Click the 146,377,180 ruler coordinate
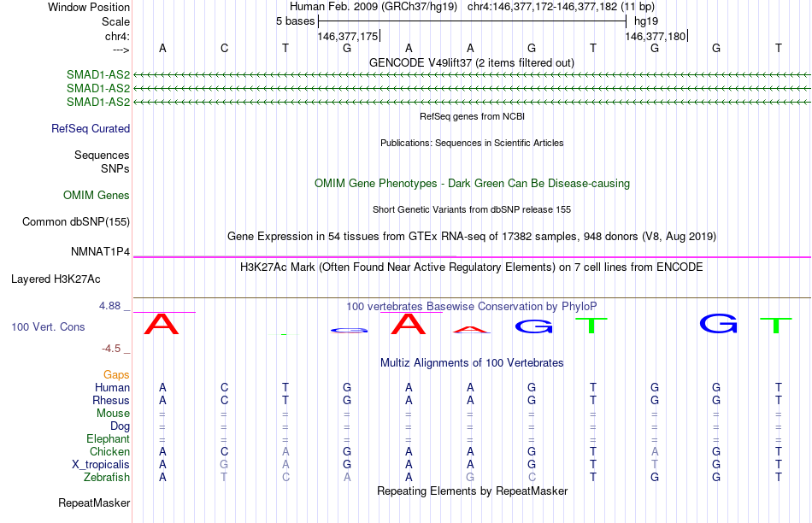Screen dimensions: 812x523 [655, 36]
